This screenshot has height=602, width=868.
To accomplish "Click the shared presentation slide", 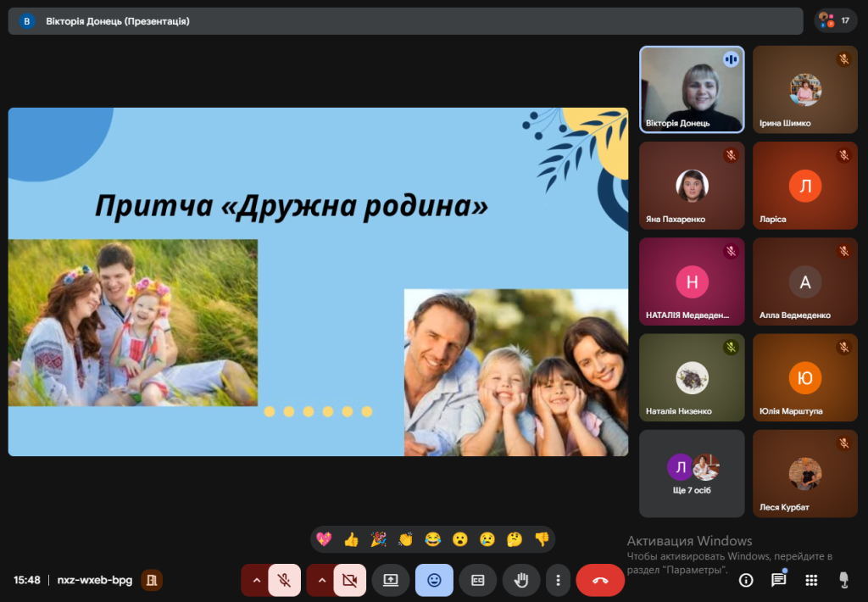I will (318, 281).
